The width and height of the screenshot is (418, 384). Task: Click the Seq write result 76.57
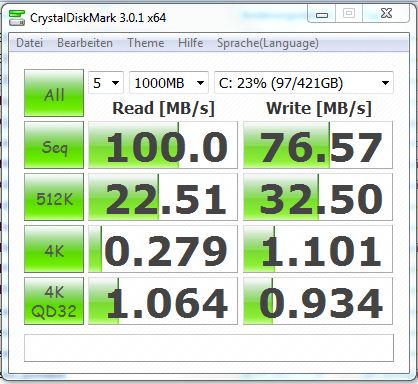tap(318, 145)
